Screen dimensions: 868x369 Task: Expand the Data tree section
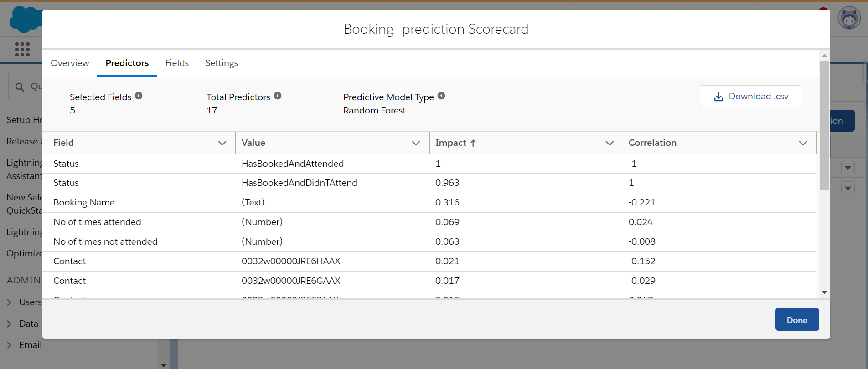(x=9, y=324)
